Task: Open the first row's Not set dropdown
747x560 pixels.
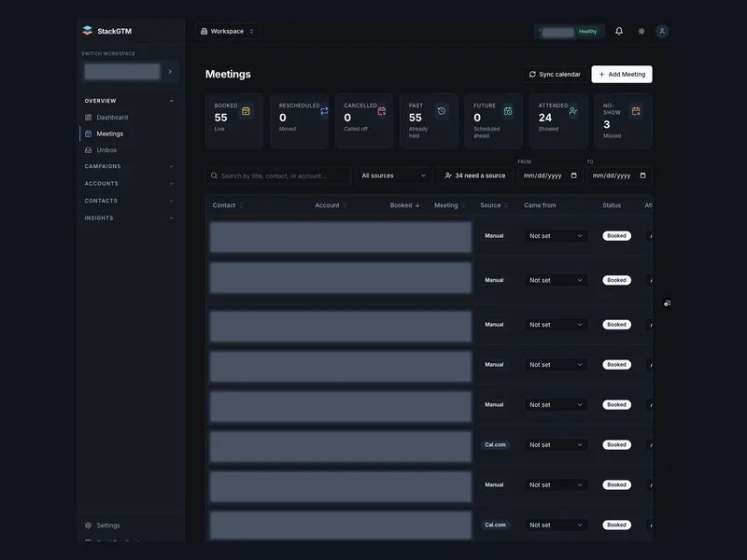Action: tap(556, 236)
